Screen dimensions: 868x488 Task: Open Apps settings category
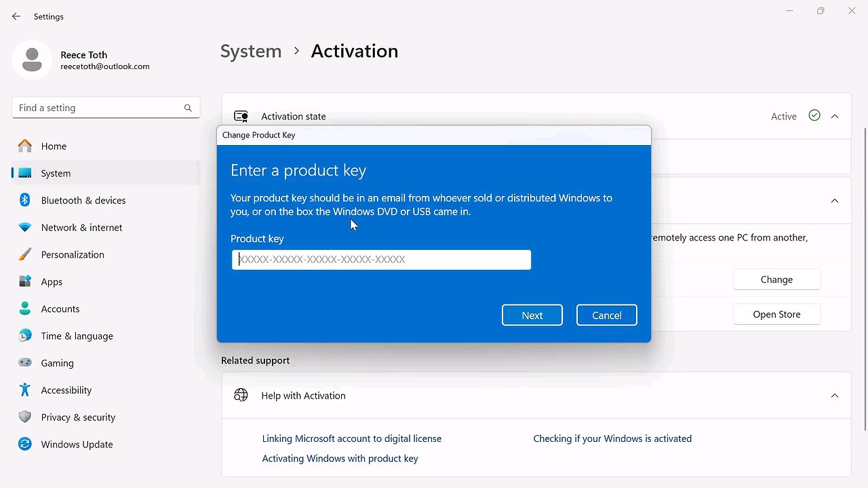[x=106, y=281]
